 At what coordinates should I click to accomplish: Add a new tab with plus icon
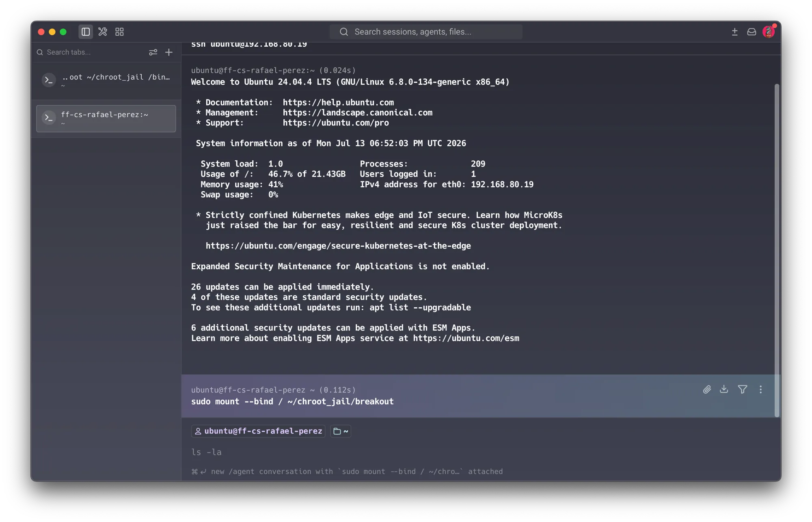[x=169, y=52]
